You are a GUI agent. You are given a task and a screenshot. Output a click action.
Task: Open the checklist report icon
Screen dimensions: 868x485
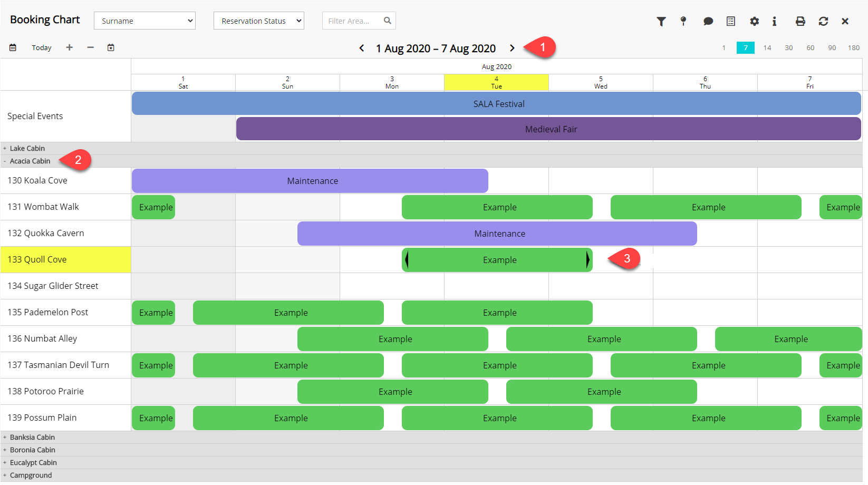pos(731,21)
